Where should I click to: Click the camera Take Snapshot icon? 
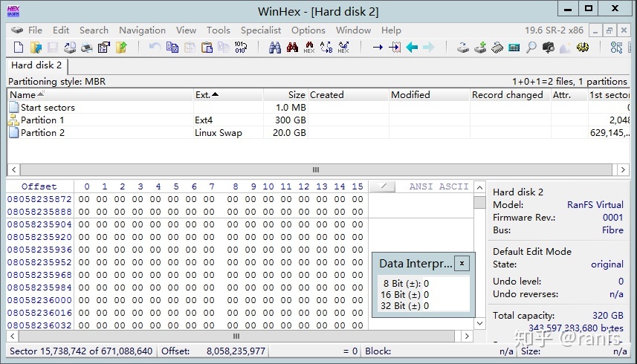548,48
